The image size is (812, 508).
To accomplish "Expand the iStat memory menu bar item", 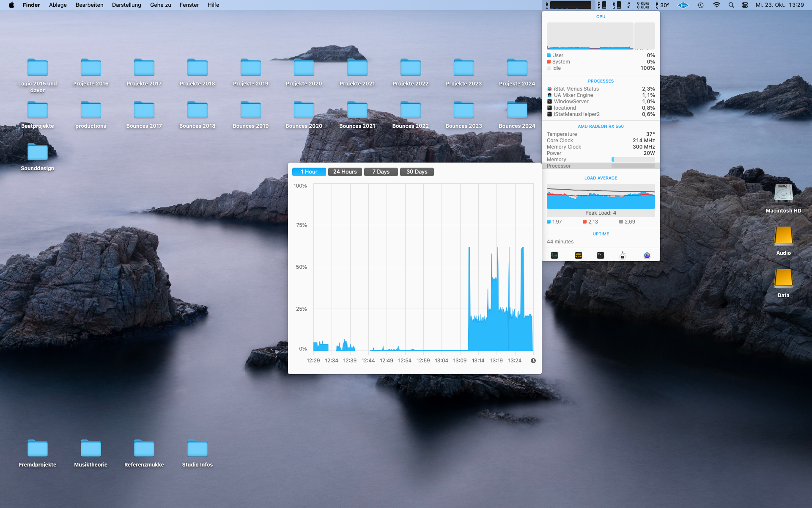I will [x=602, y=5].
